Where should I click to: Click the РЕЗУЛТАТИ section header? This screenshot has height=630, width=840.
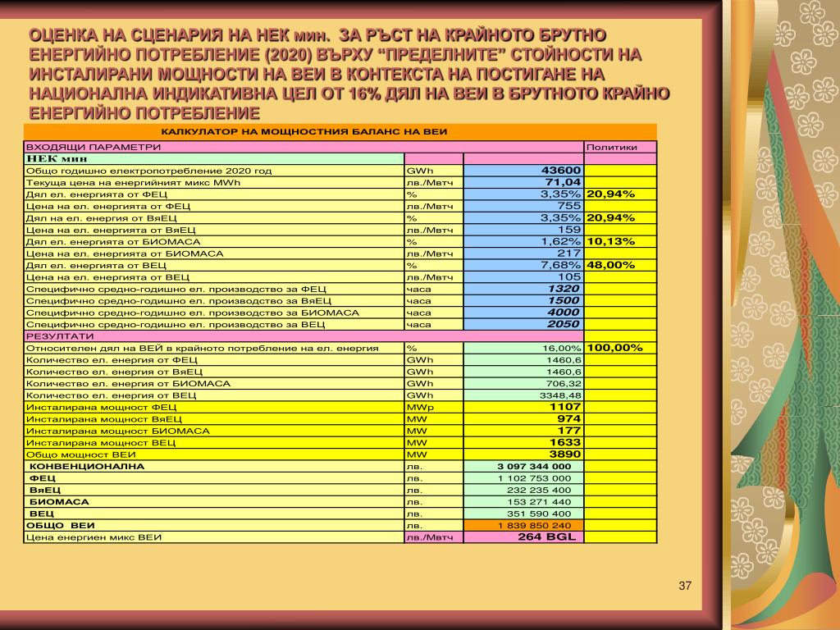pyautogui.click(x=304, y=336)
